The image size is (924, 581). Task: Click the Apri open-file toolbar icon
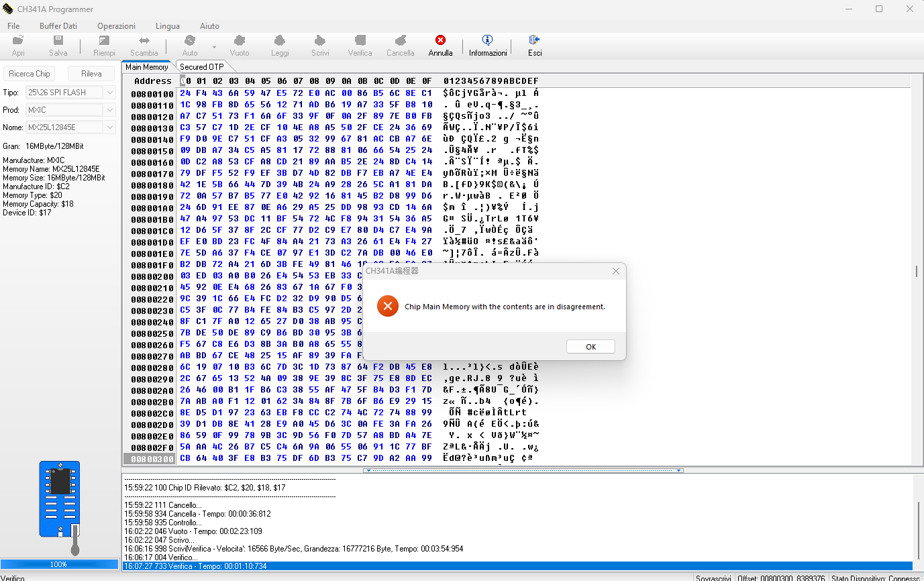point(18,46)
